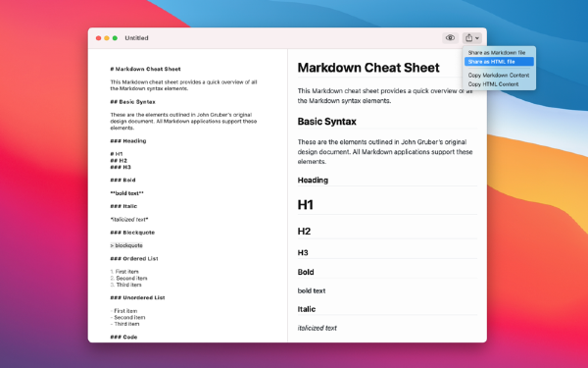Pick Copy Markdown Content option
The height and width of the screenshot is (368, 588).
click(499, 76)
